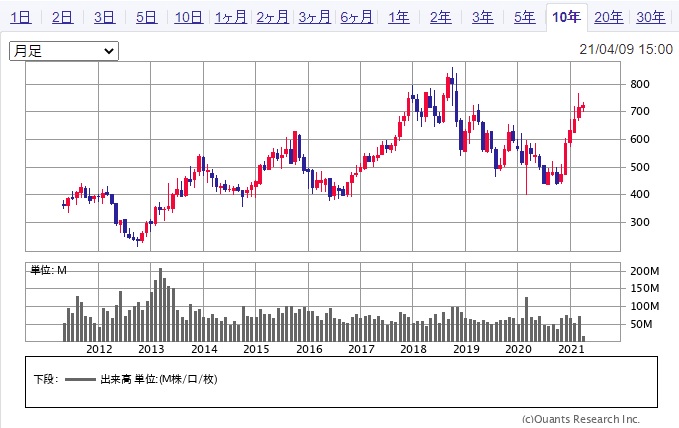Screen dimensions: 679x428
Task: Show the 6ヶ月 chart range
Action: [x=357, y=17]
